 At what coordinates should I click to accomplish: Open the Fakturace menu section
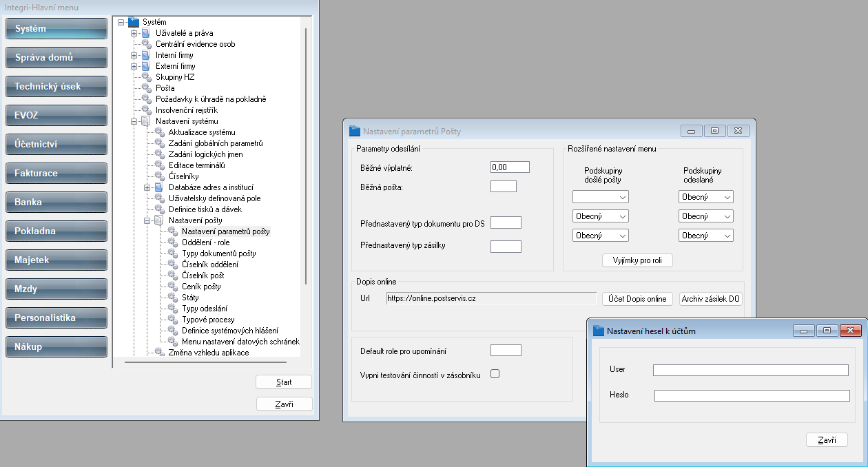[56, 174]
